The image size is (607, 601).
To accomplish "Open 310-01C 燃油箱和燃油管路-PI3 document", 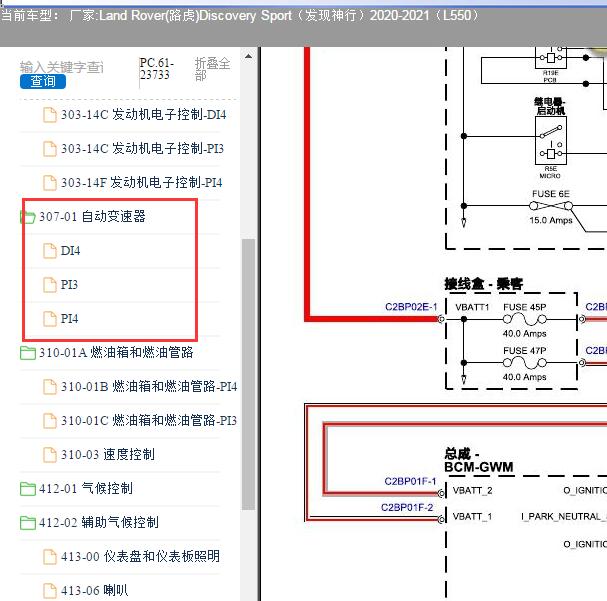I will click(149, 421).
